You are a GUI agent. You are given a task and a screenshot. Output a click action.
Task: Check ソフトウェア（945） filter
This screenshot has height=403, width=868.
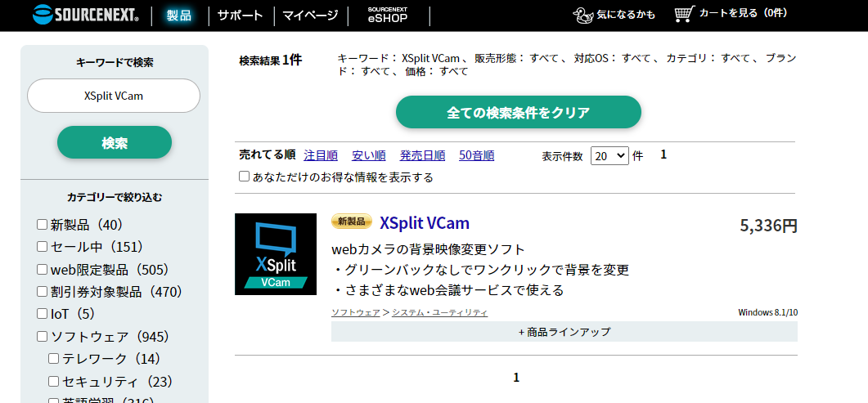[x=42, y=336]
